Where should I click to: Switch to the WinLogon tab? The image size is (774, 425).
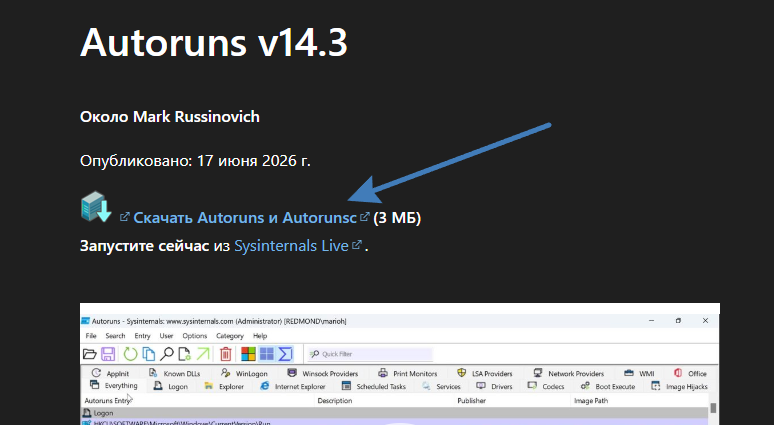pos(244,373)
